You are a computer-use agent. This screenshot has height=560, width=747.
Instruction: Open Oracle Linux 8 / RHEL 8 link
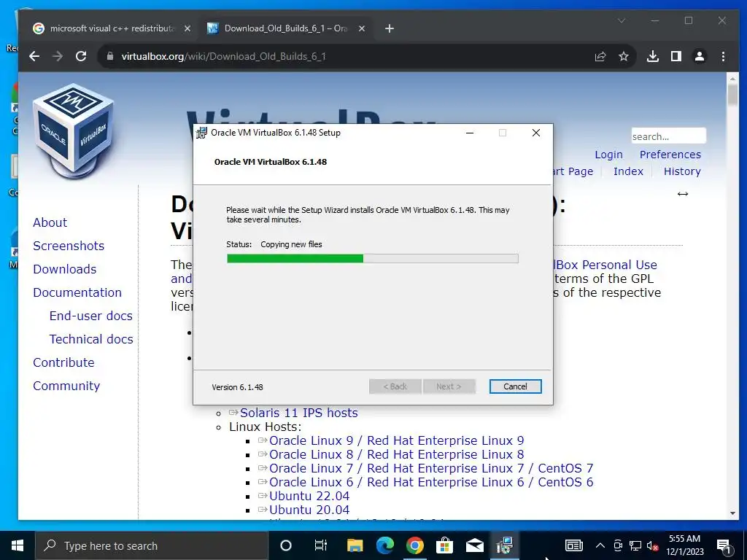tap(396, 454)
